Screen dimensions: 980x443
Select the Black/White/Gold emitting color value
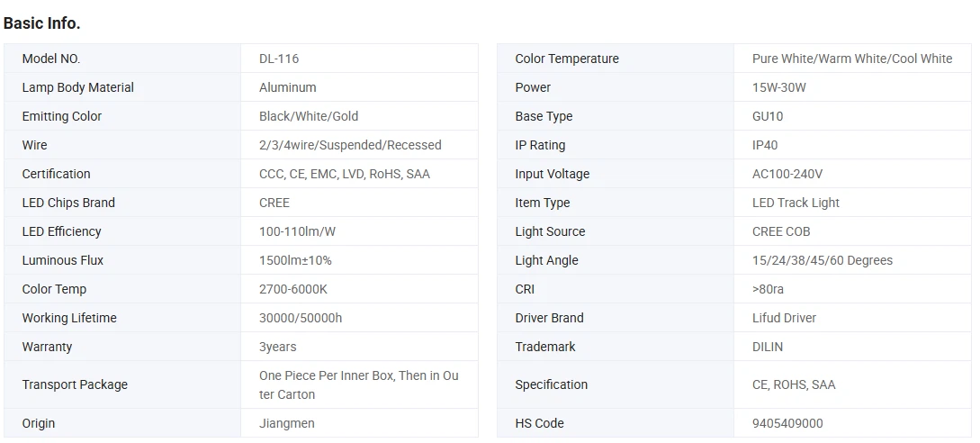[x=309, y=116]
